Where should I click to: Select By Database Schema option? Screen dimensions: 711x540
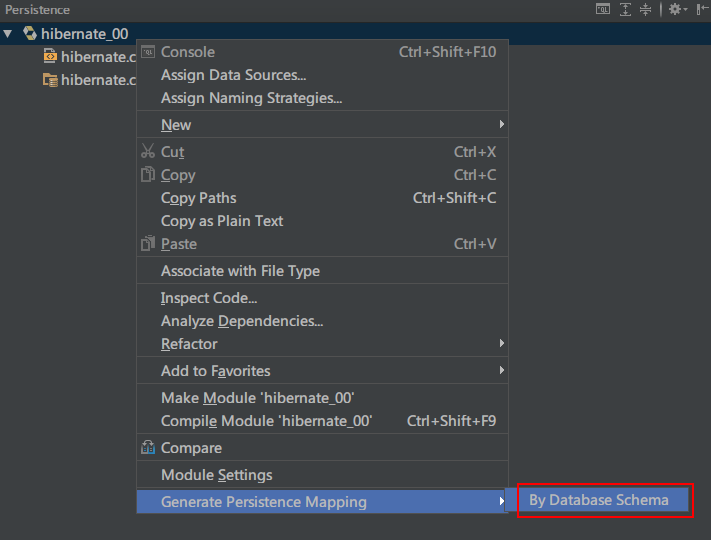pos(599,500)
